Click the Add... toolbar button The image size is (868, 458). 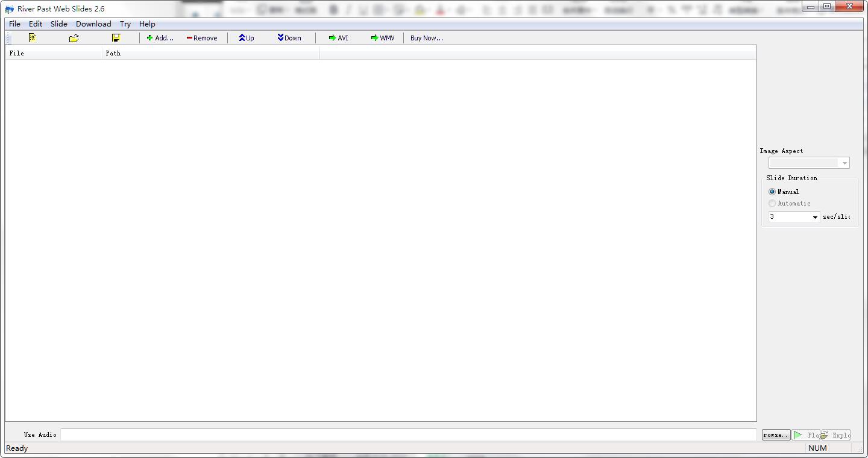point(160,38)
